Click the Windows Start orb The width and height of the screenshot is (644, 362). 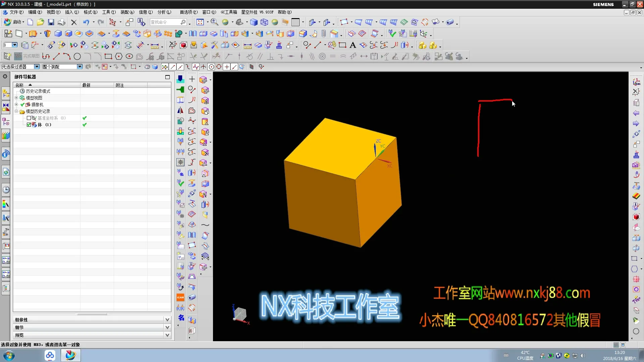9,355
